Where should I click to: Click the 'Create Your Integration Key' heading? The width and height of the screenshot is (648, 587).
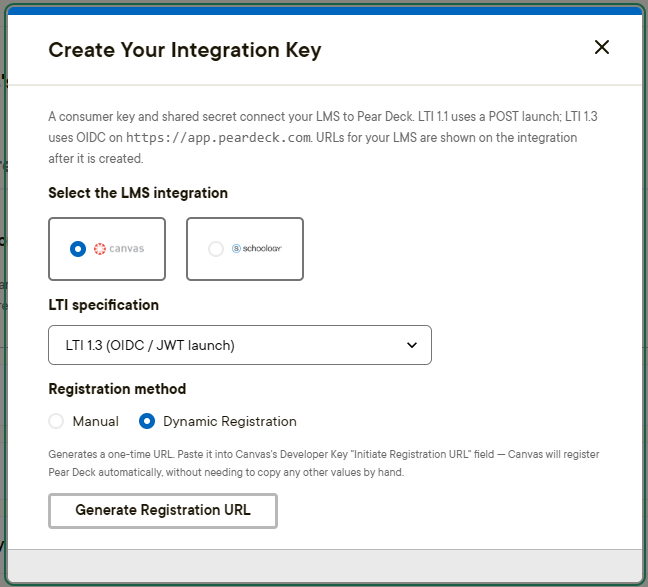click(185, 50)
